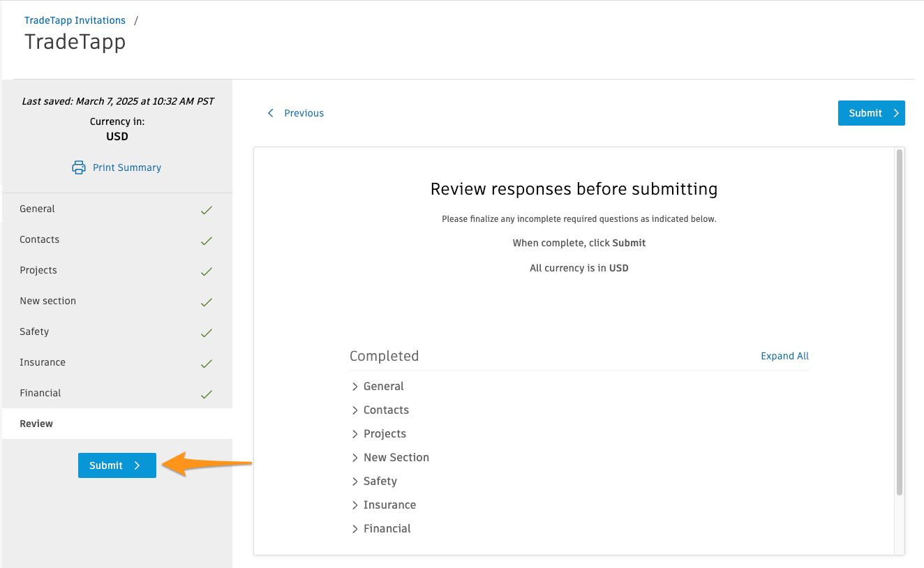Go back using the Previous link
The width and height of the screenshot is (924, 568).
point(304,113)
